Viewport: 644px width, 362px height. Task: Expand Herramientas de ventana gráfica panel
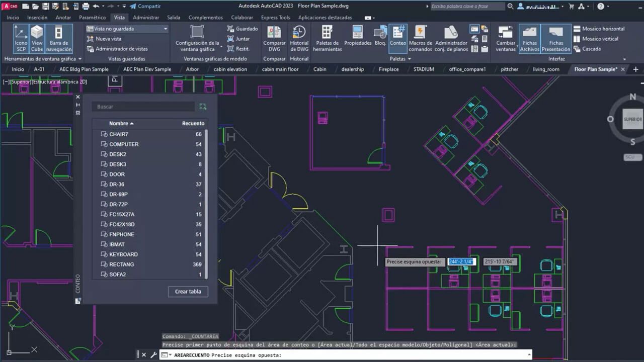43,59
